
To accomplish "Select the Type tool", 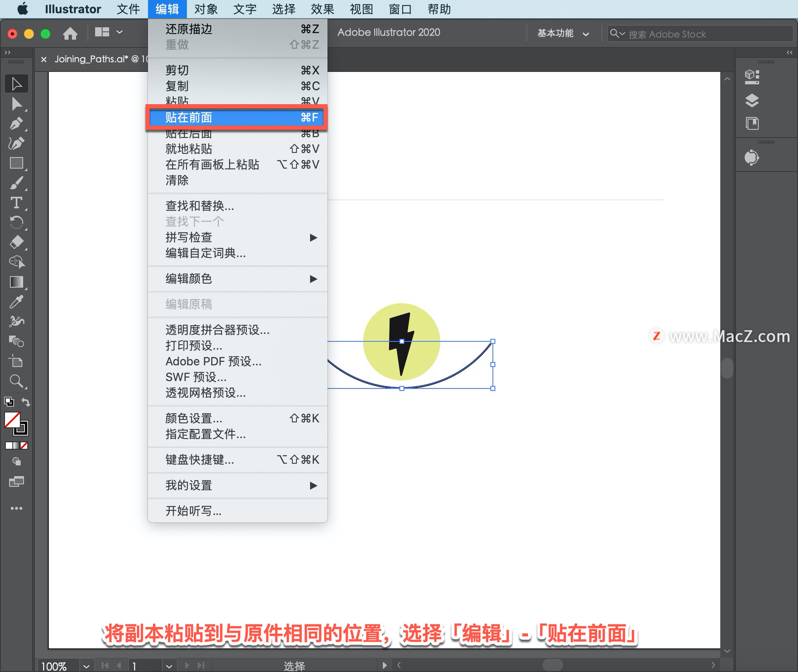I will point(16,203).
